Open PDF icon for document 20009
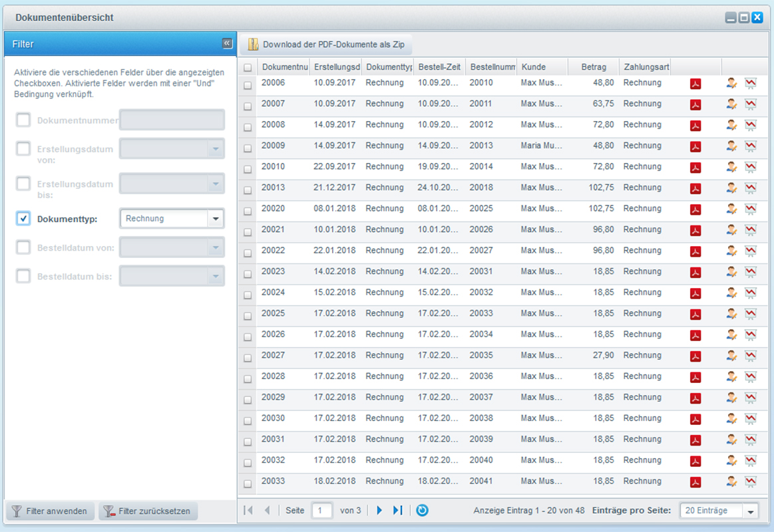Image resolution: width=774 pixels, height=532 pixels. pos(695,147)
